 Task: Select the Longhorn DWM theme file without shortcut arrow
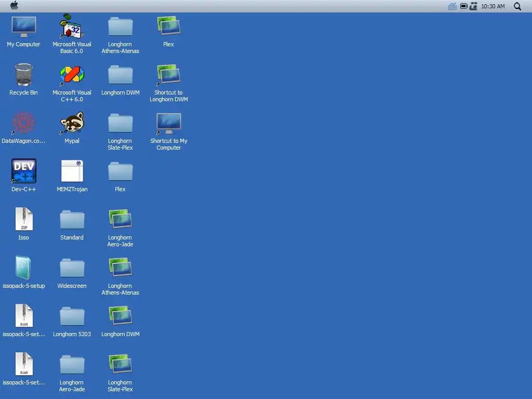120,315
